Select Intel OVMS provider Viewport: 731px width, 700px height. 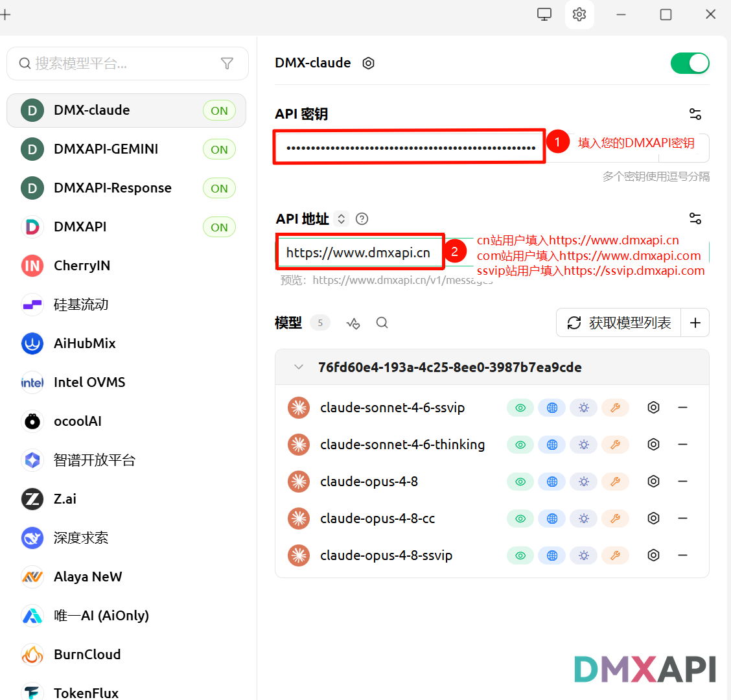[x=126, y=382]
